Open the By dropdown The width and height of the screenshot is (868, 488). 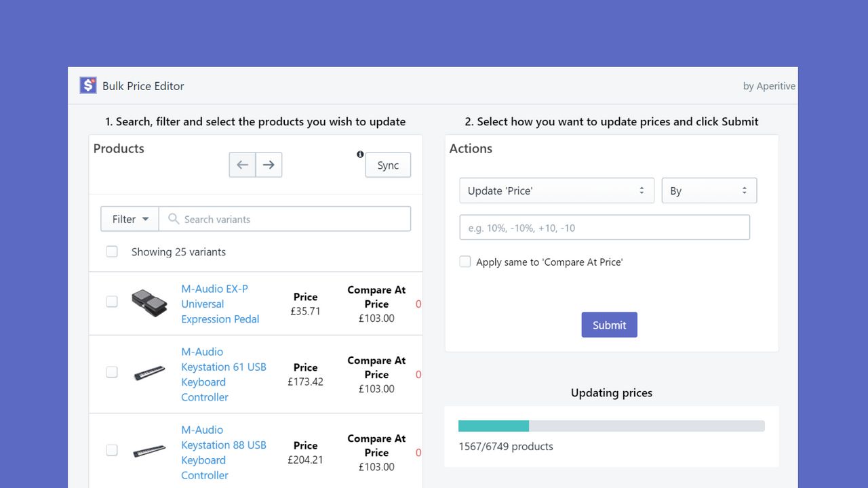click(709, 190)
